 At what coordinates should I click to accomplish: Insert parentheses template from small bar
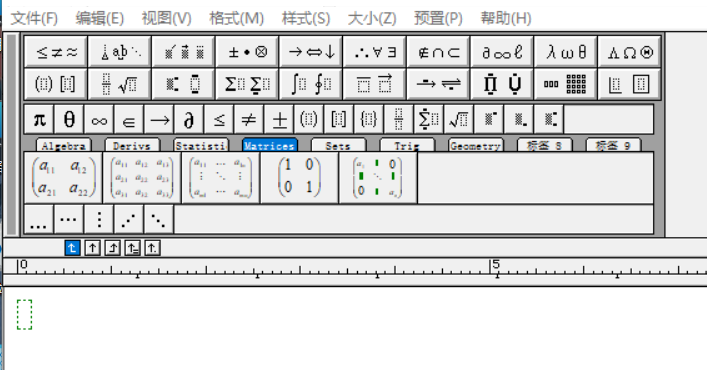pos(309,119)
